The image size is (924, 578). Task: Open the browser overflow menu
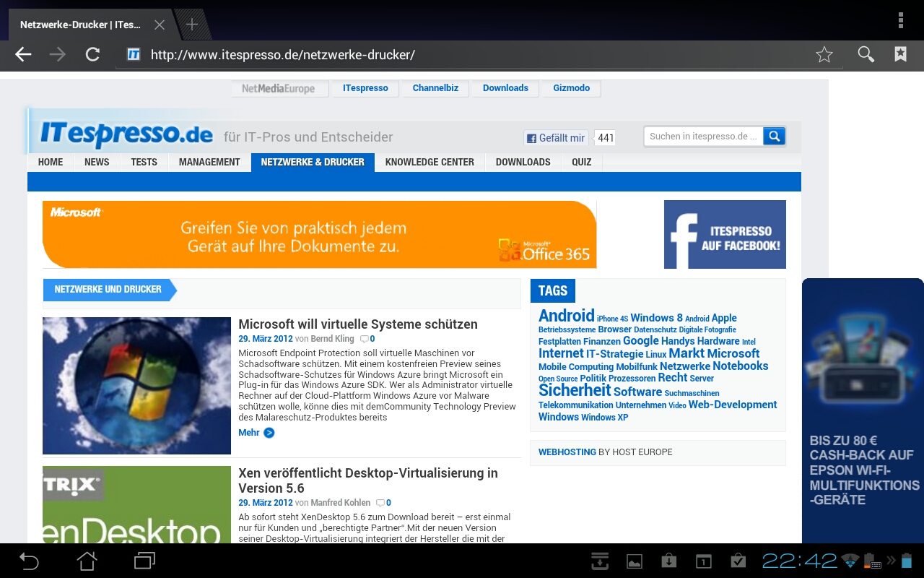(x=901, y=20)
